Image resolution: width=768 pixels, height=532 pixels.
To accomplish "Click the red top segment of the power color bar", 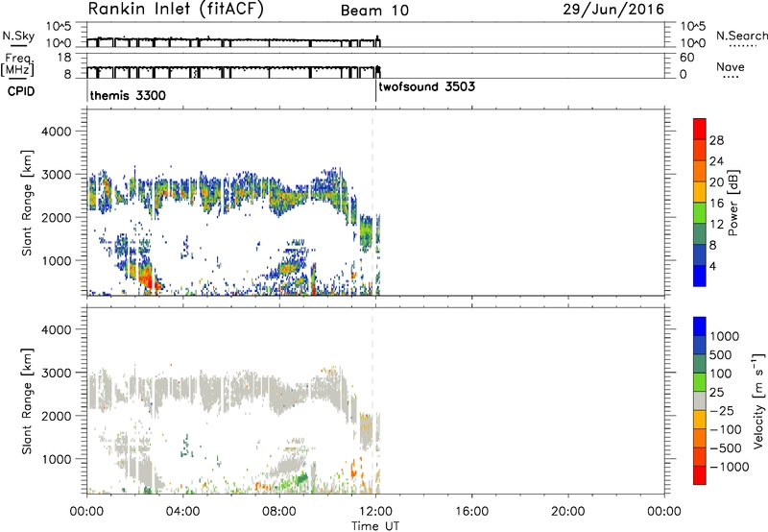I will tap(700, 129).
